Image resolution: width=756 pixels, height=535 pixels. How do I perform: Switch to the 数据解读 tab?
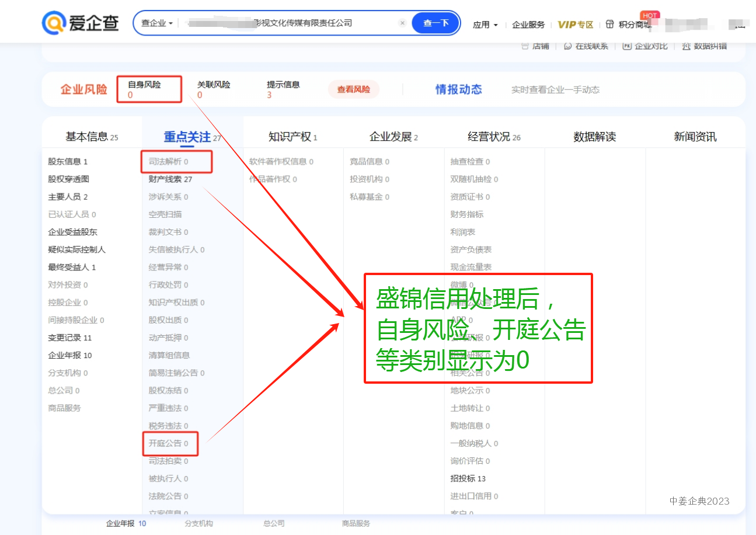(595, 137)
